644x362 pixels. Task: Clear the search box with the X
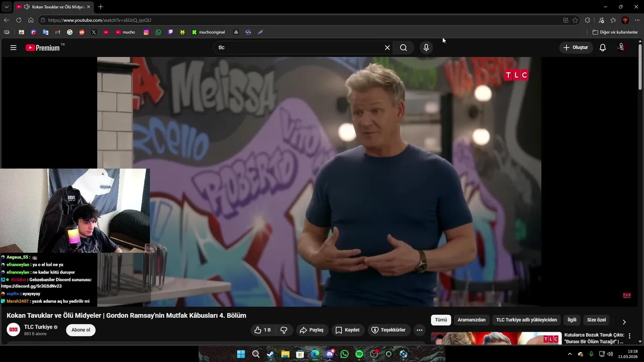click(x=387, y=48)
